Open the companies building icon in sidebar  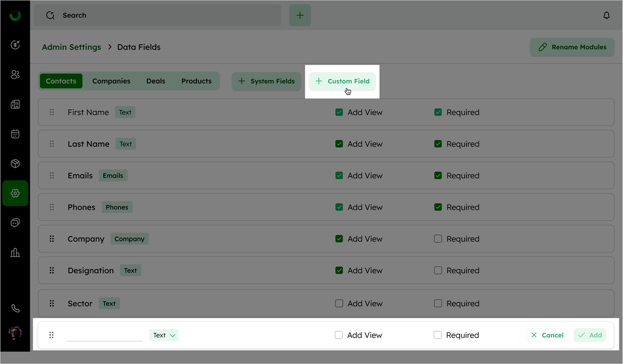click(15, 104)
